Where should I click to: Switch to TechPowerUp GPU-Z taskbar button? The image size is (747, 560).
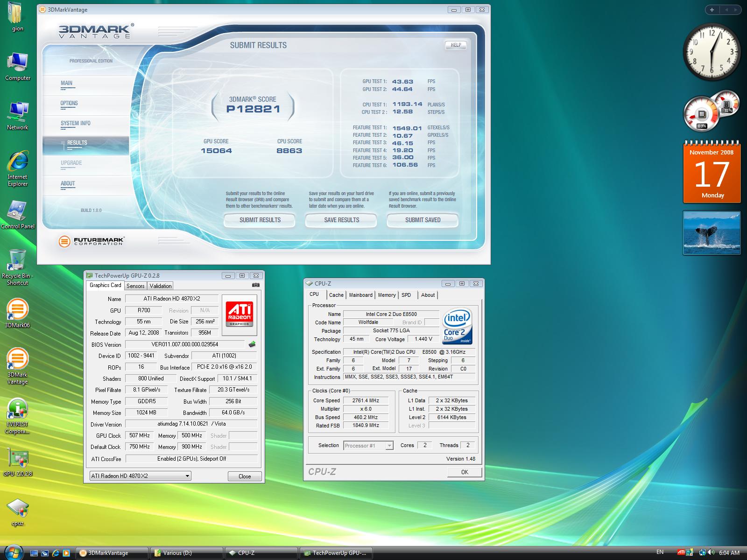tap(336, 553)
